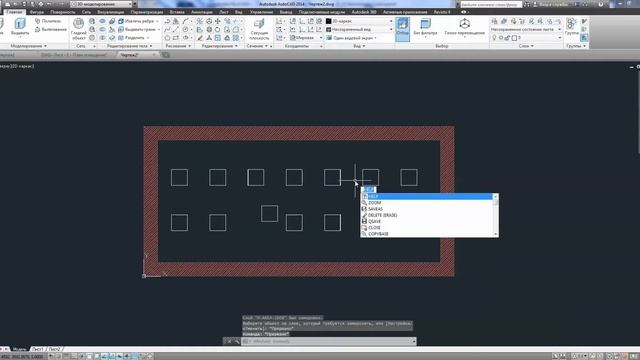This screenshot has height=360, width=640.
Task: Expand the Редактирование тела panel
Action: point(130,46)
